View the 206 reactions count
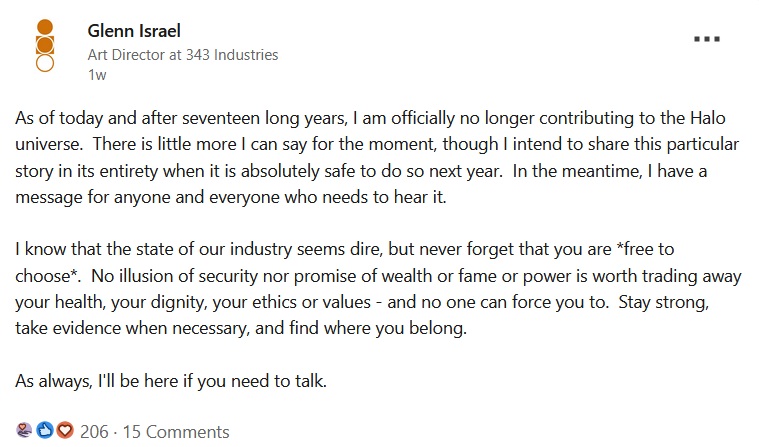759x447 pixels. 94,432
